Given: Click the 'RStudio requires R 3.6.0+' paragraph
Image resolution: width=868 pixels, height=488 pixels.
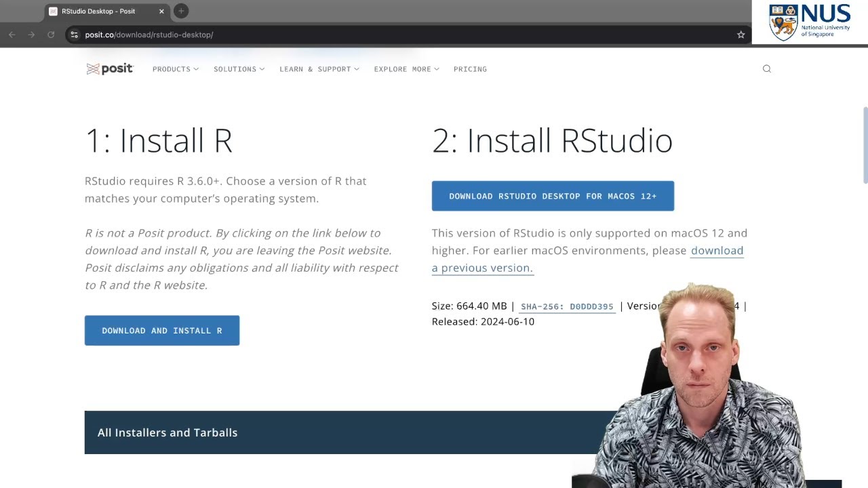Looking at the screenshot, I should pyautogui.click(x=226, y=190).
